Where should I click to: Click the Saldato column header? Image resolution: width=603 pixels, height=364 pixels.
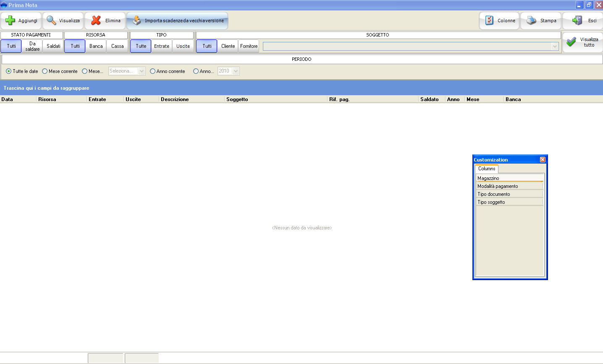432,99
